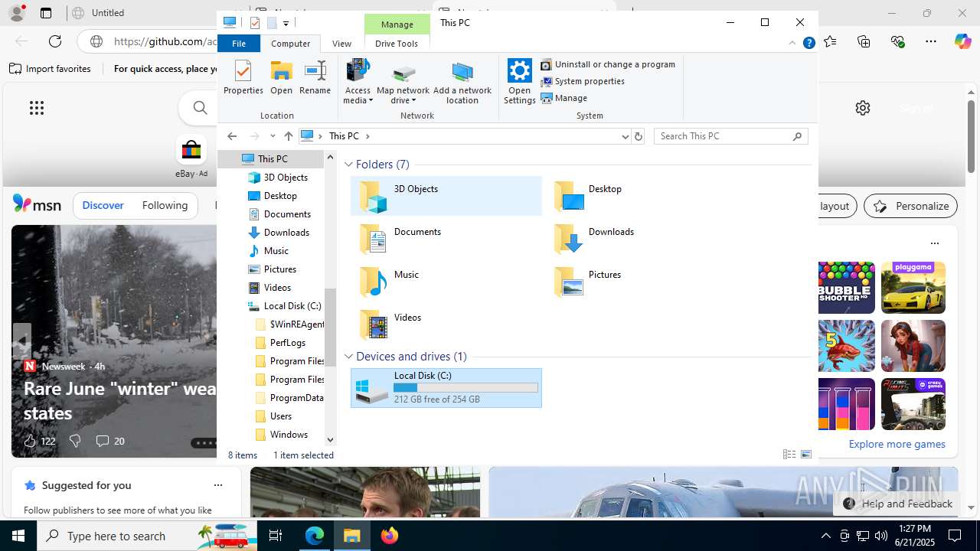The image size is (980, 551).
Task: Select the 3D Objects folder tile
Action: point(446,196)
